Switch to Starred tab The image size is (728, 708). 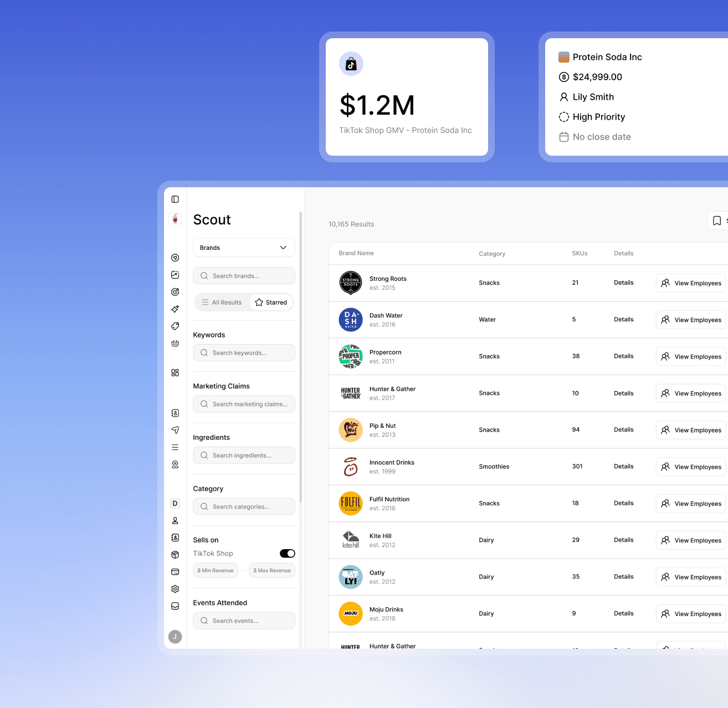pos(271,302)
